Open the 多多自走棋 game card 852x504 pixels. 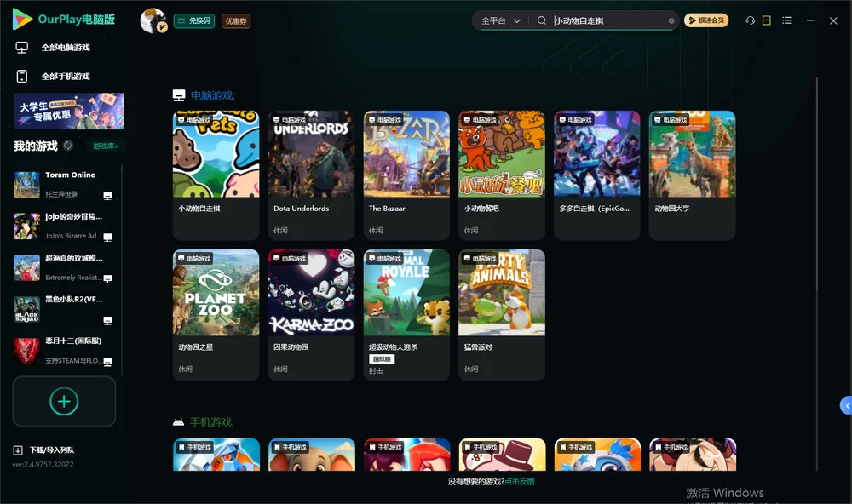pyautogui.click(x=597, y=175)
